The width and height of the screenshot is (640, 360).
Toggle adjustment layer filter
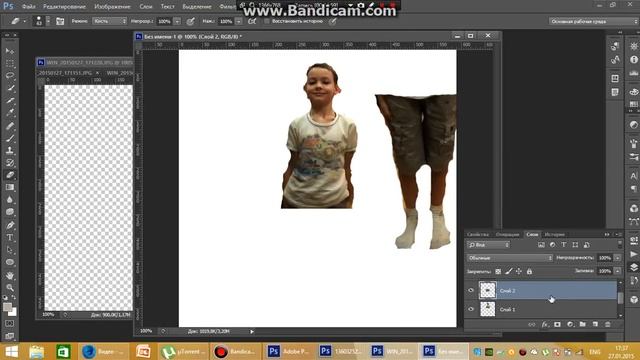click(x=552, y=245)
